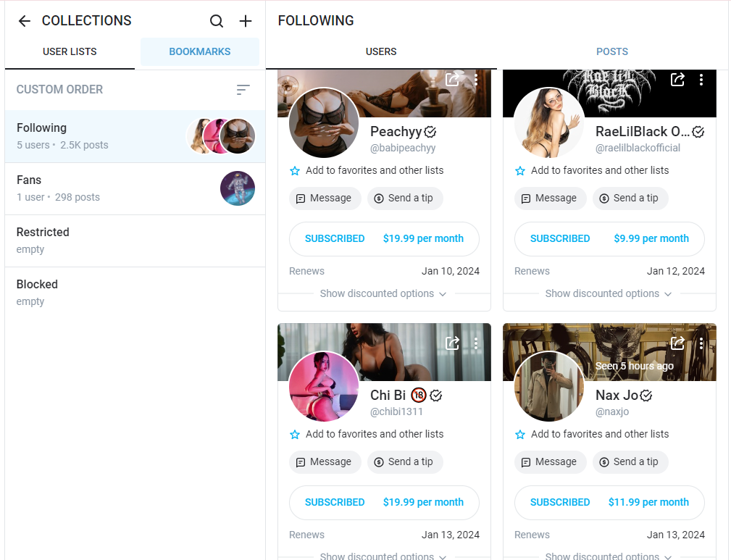Open three-dot menu on RaeLilBlack card
This screenshot has height=560, width=731.
701,80
